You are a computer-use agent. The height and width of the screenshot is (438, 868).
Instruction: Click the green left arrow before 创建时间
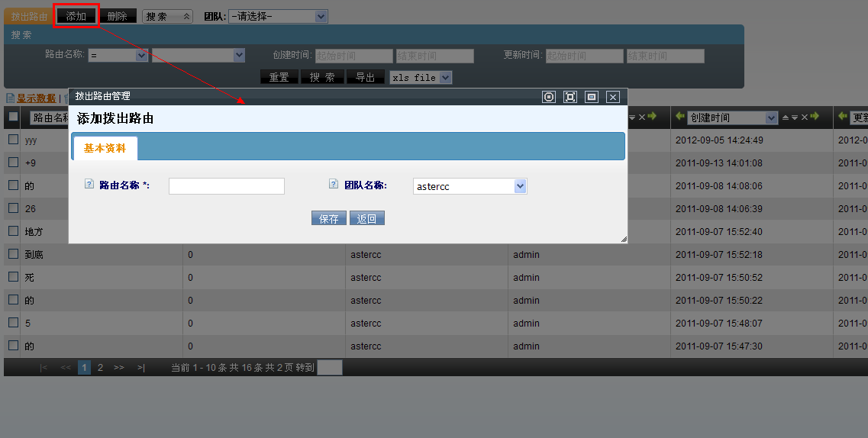(679, 117)
